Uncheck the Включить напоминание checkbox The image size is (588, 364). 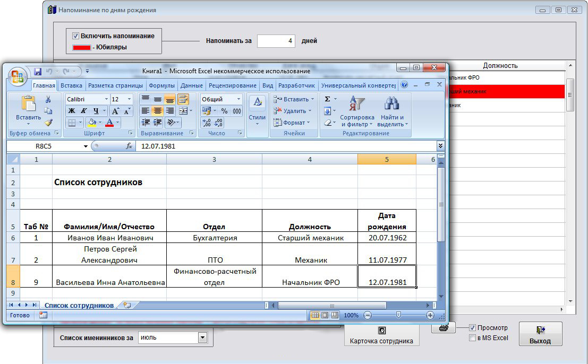coord(75,36)
